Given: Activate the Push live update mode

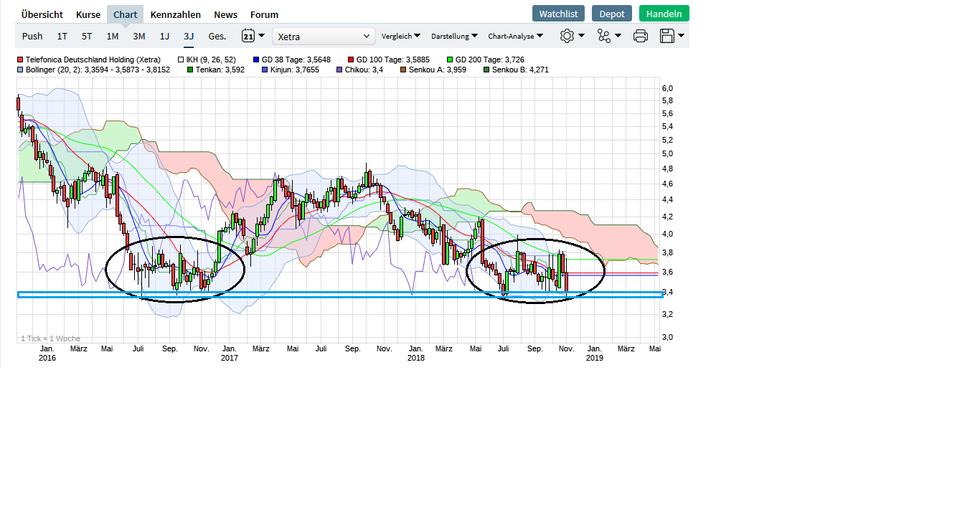Looking at the screenshot, I should click(x=32, y=36).
